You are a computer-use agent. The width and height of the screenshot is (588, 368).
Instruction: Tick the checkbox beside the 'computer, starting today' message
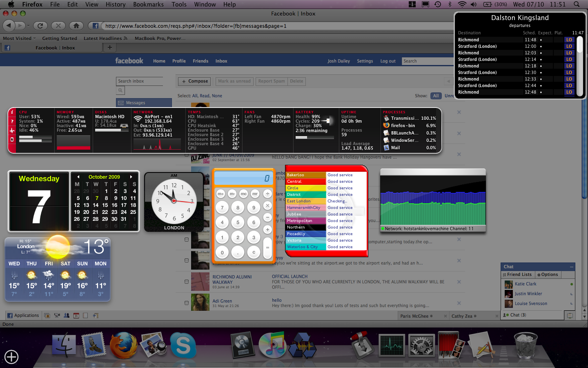tap(187, 239)
